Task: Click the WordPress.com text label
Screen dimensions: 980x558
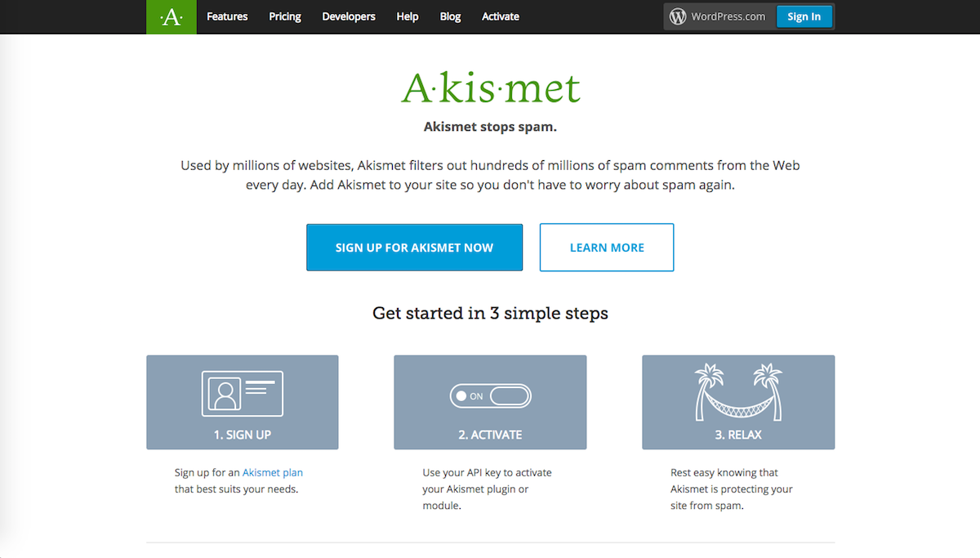Action: [x=728, y=16]
